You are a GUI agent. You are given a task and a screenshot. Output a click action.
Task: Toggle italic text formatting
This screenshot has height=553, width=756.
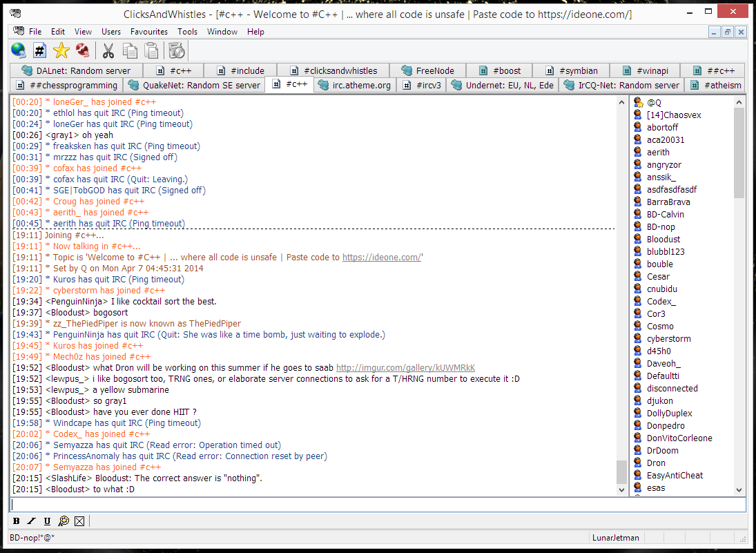pyautogui.click(x=32, y=521)
